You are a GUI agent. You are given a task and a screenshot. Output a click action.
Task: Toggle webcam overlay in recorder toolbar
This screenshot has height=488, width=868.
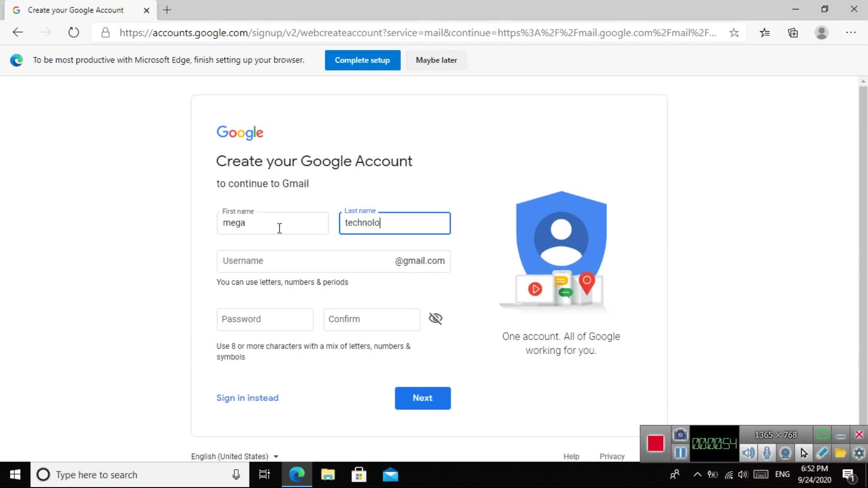click(x=785, y=453)
